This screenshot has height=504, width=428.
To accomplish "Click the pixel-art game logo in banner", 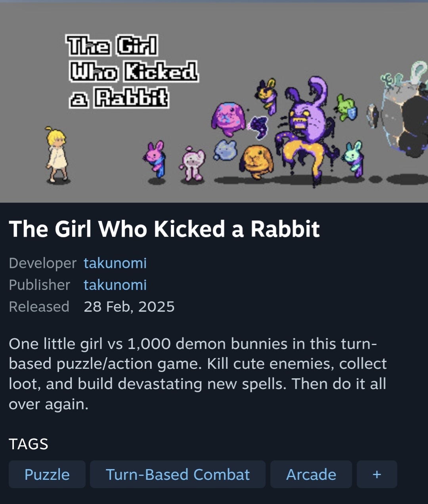I will [x=133, y=71].
